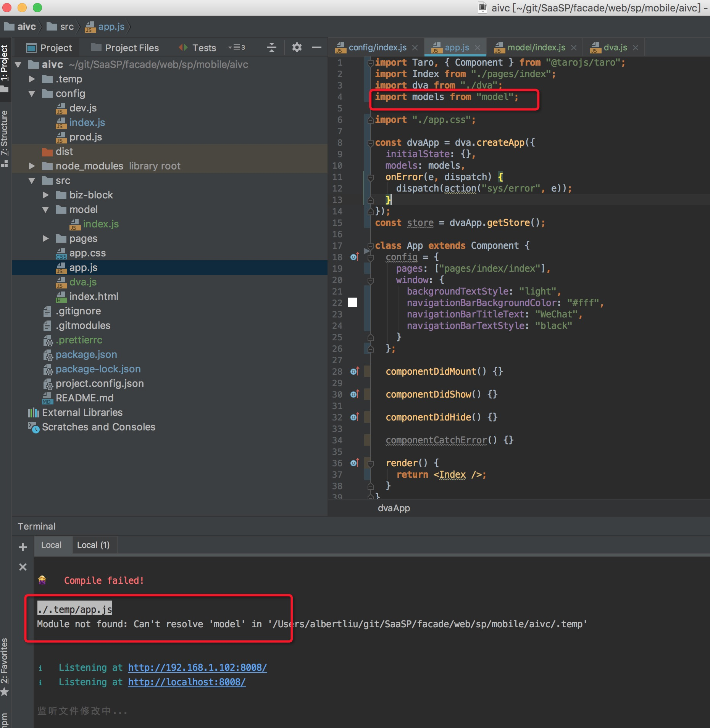The width and height of the screenshot is (710, 728).
Task: Expand the .temp folder
Action: 32,79
